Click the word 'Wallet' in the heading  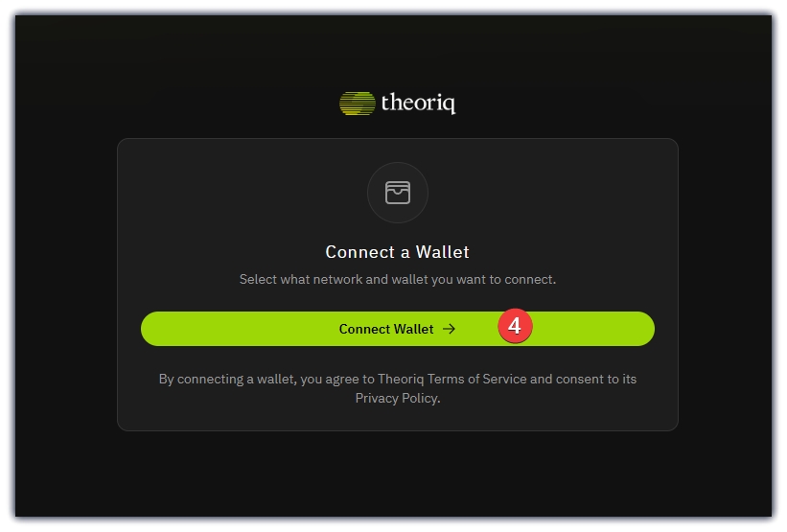coord(442,252)
